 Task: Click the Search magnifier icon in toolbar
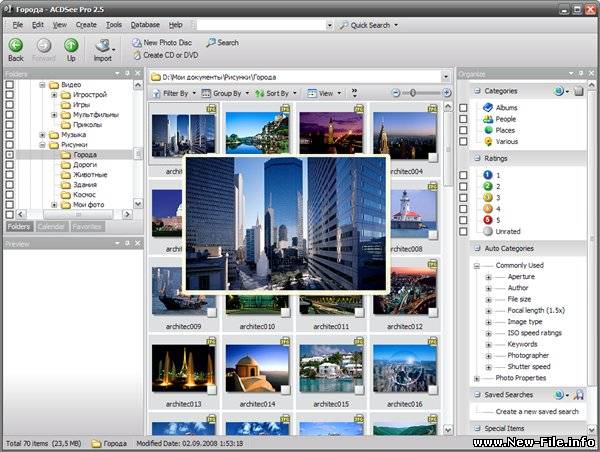tap(210, 43)
